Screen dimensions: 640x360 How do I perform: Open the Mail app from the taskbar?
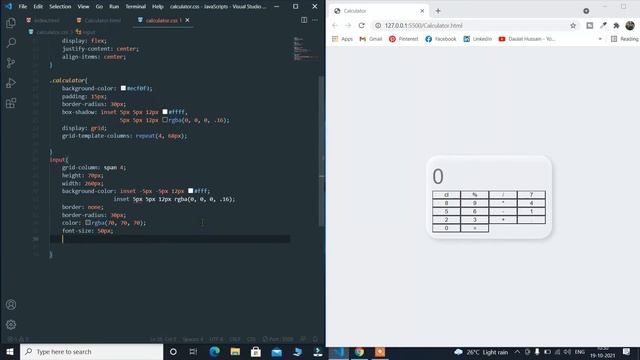(277, 351)
